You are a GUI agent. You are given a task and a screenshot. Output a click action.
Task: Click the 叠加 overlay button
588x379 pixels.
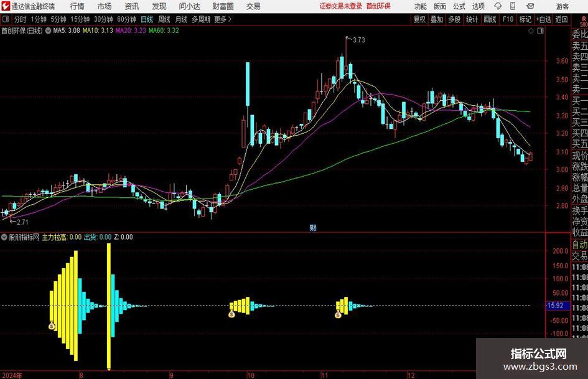click(437, 19)
